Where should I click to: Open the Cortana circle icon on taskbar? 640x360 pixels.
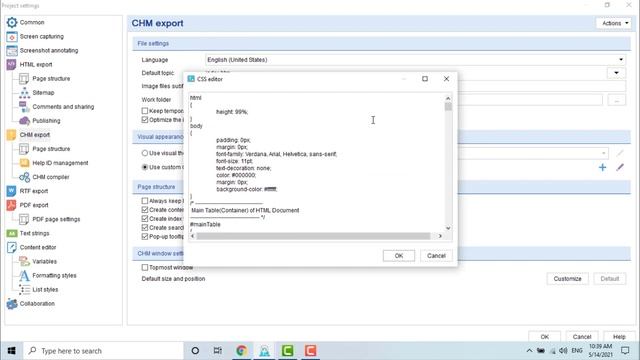pyautogui.click(x=195, y=351)
